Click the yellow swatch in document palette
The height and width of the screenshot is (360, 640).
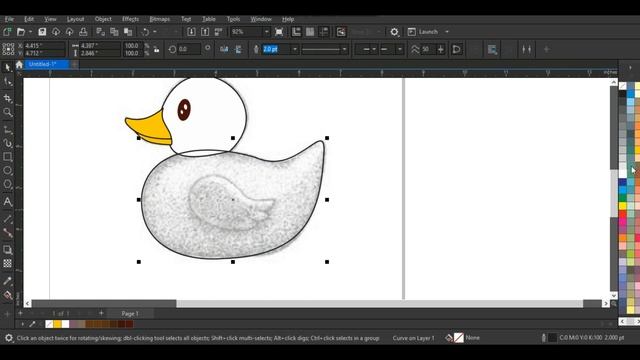tap(58, 324)
